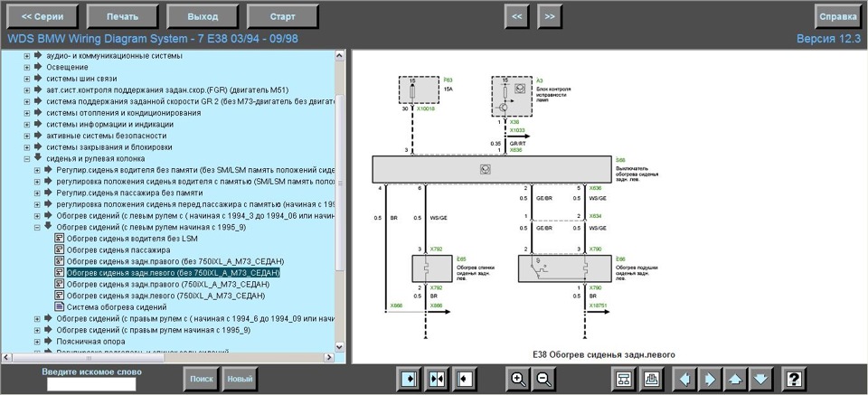Collapse сиденья и рулевая колонка node
The height and width of the screenshot is (395, 868).
click(x=26, y=159)
